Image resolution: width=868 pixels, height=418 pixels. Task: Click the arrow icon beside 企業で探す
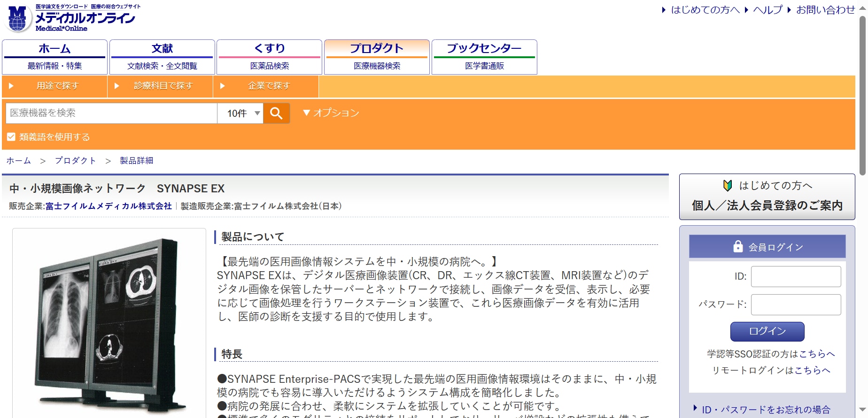pyautogui.click(x=223, y=86)
